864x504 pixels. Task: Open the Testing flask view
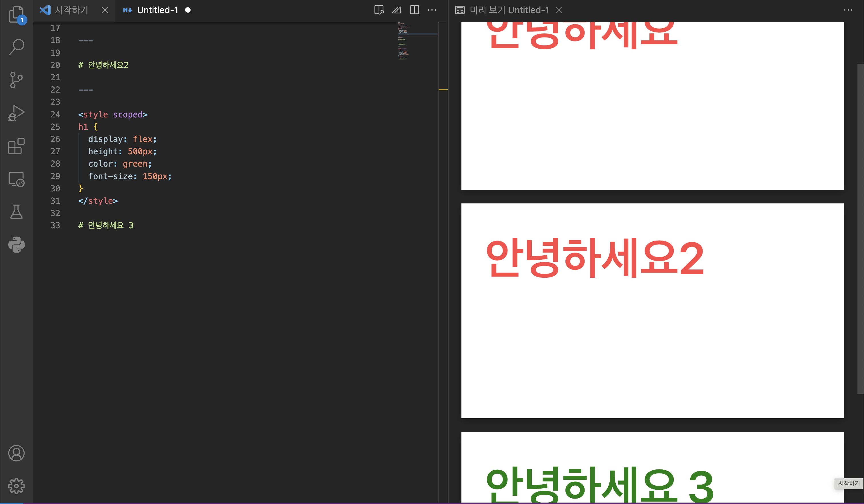(16, 212)
